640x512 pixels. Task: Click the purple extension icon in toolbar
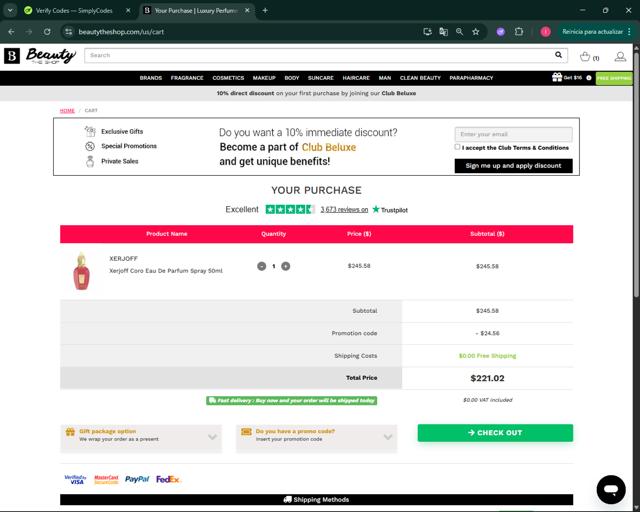500,31
